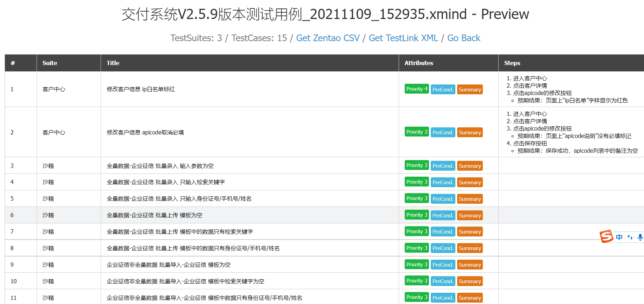Click PreCond. badge for 只输入检索关键字 case

pos(443,182)
